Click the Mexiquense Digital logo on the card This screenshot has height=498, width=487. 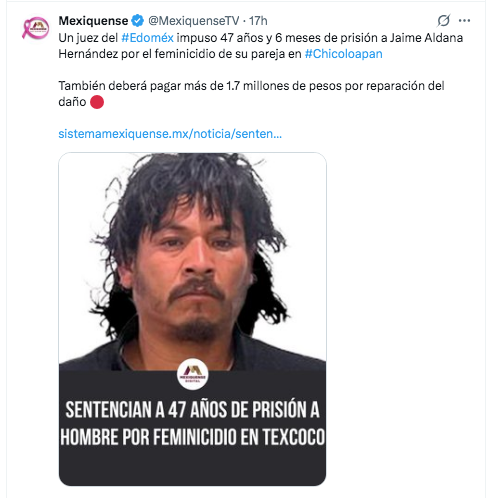tap(192, 374)
